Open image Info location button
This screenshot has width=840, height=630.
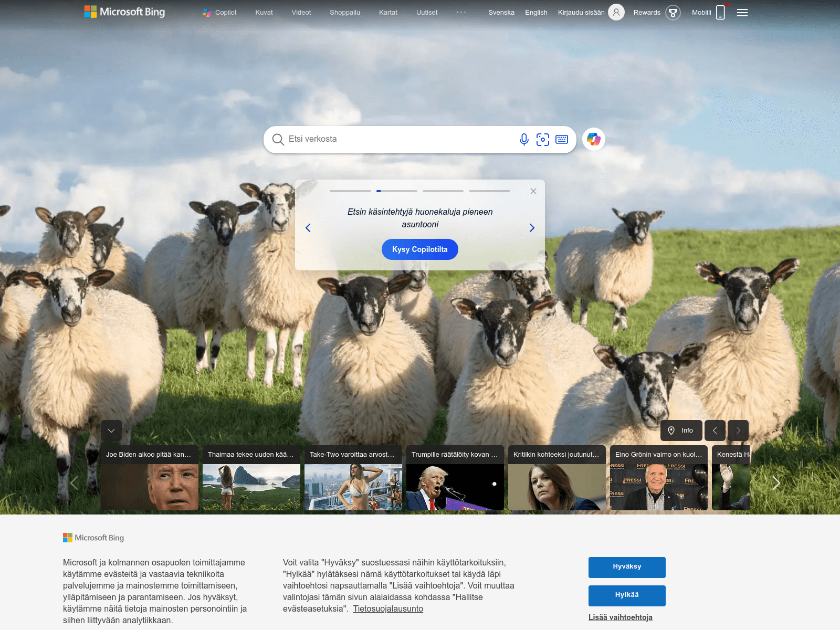(680, 430)
